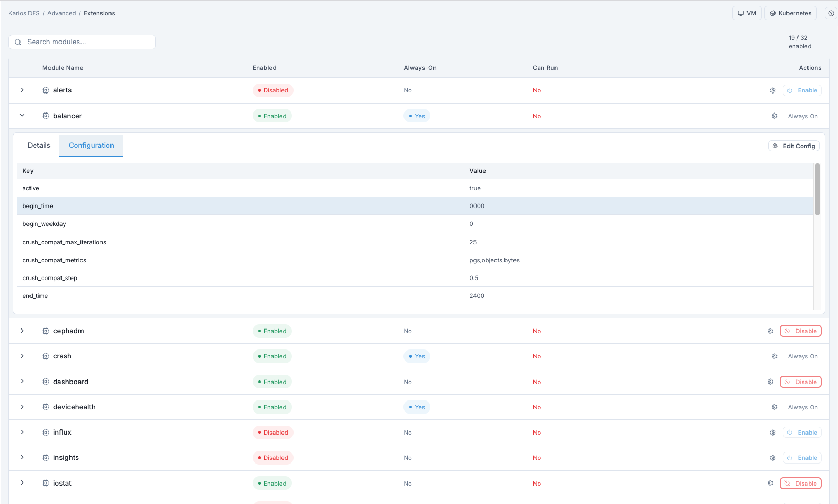Select the crush_compat_metrics key
The height and width of the screenshot is (504, 838).
tap(54, 260)
